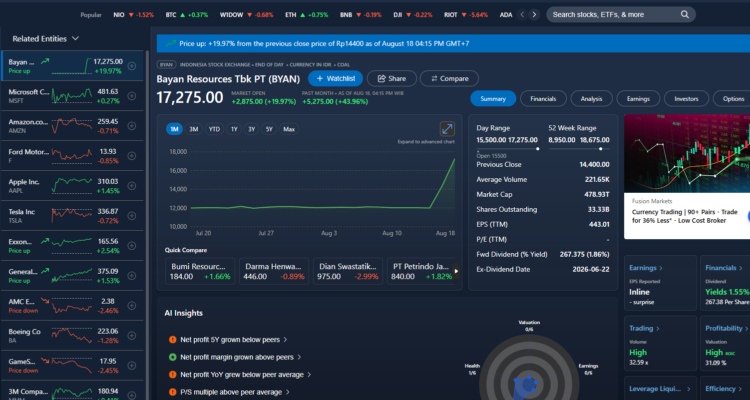The width and height of the screenshot is (750, 400).
Task: Click RIOT in popular ticker bar
Action: point(466,15)
